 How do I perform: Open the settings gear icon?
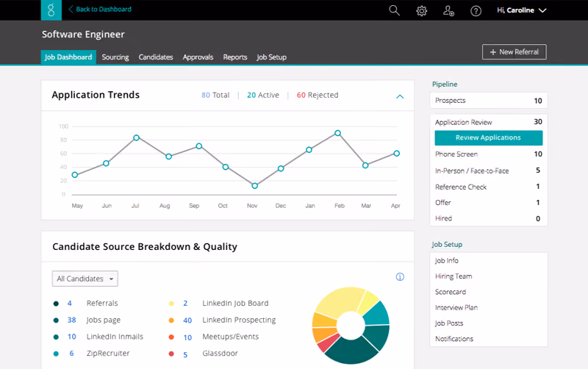click(x=421, y=11)
